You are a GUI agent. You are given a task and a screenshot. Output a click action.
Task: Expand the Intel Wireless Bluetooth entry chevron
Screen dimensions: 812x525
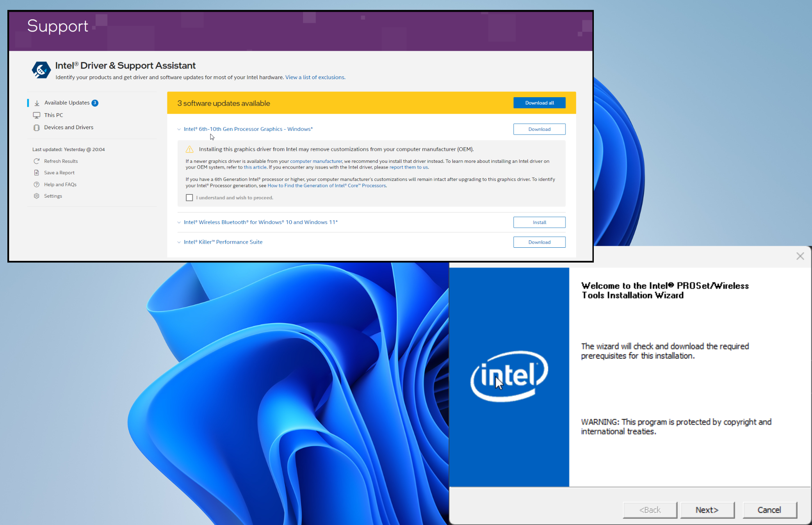179,222
